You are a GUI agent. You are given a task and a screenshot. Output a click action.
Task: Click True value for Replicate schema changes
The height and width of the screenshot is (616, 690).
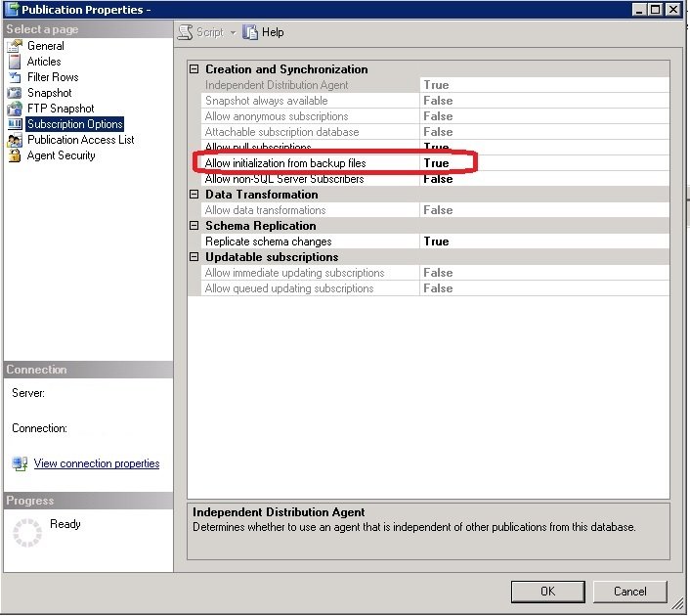click(x=436, y=242)
